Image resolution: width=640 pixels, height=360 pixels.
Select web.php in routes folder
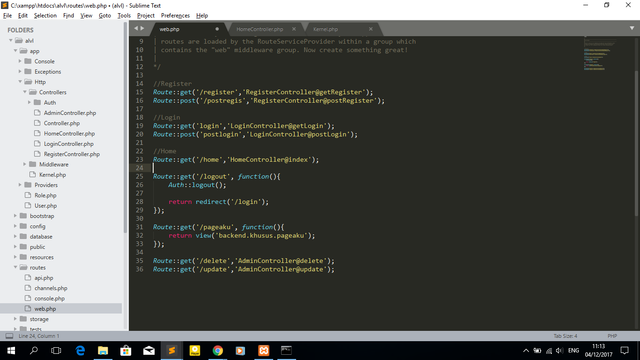tap(45, 309)
